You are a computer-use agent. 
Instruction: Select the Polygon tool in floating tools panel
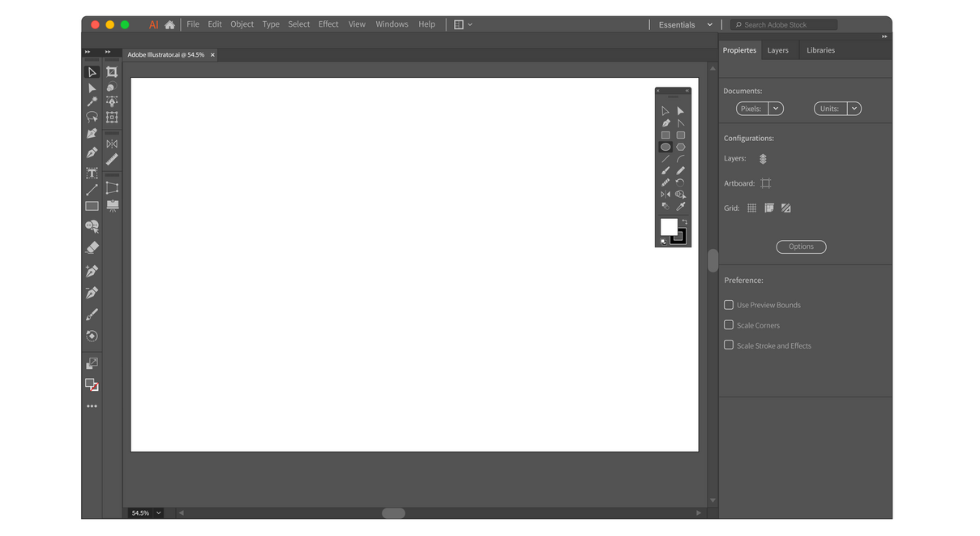(x=681, y=147)
